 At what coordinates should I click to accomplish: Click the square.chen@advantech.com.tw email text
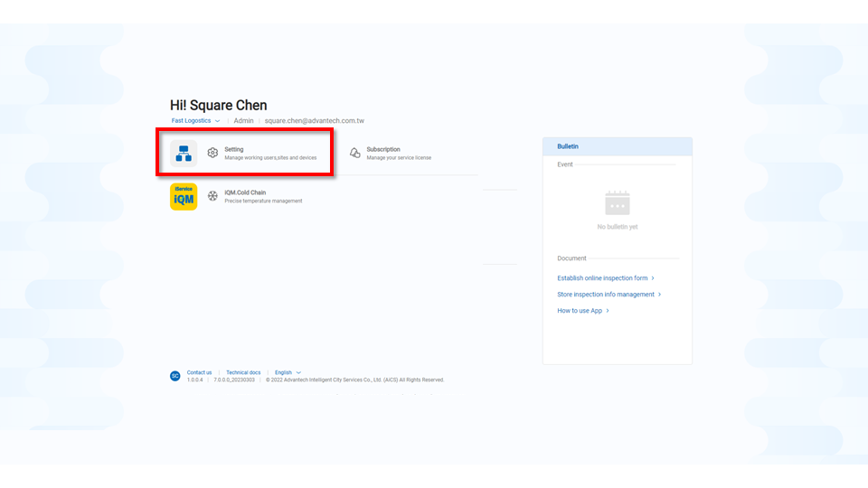[314, 121]
